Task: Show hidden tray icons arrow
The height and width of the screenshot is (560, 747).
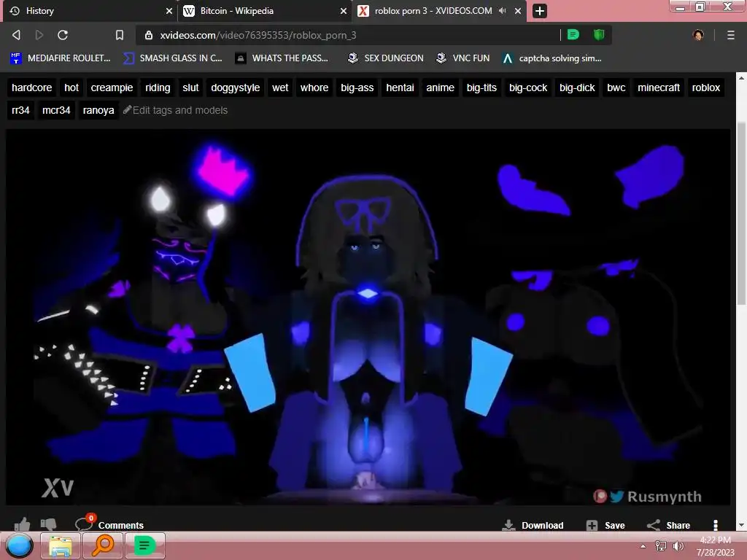Action: click(643, 546)
